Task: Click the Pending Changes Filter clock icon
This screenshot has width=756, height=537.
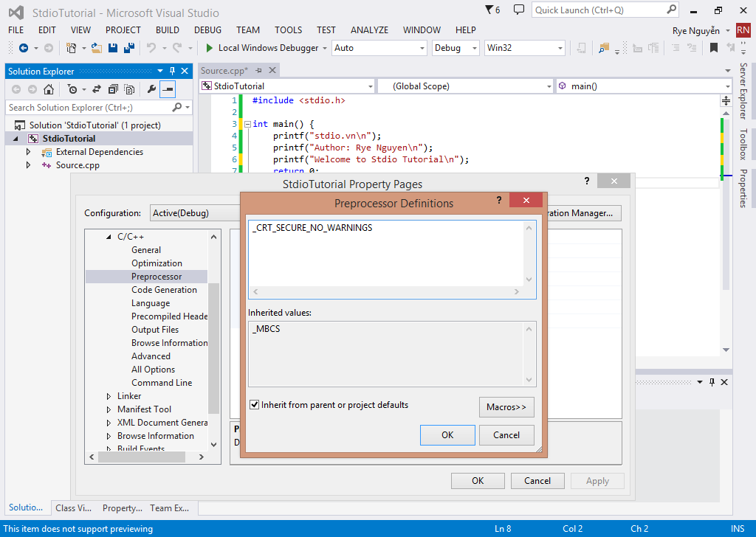Action: tap(72, 89)
